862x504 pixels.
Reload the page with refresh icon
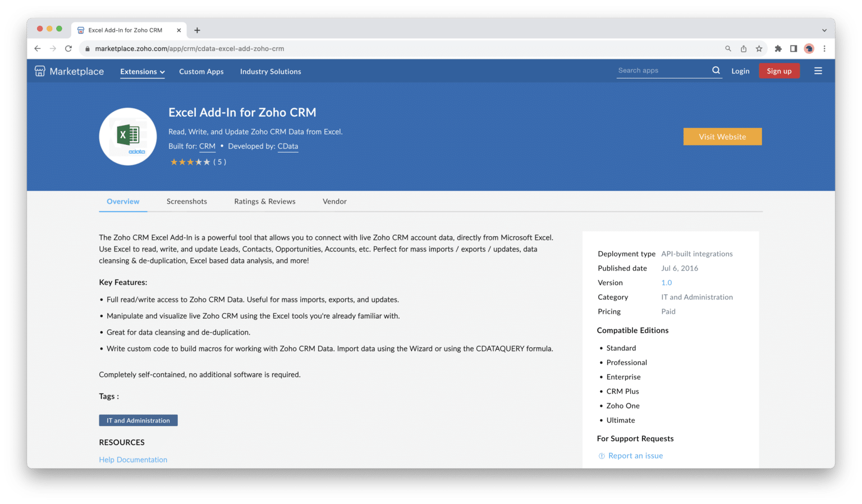click(x=68, y=49)
